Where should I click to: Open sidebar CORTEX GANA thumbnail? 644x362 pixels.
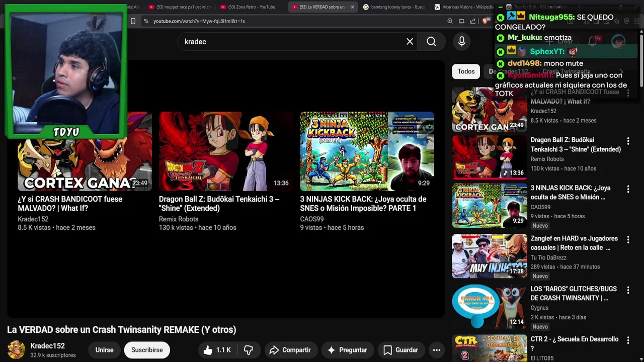tap(490, 110)
